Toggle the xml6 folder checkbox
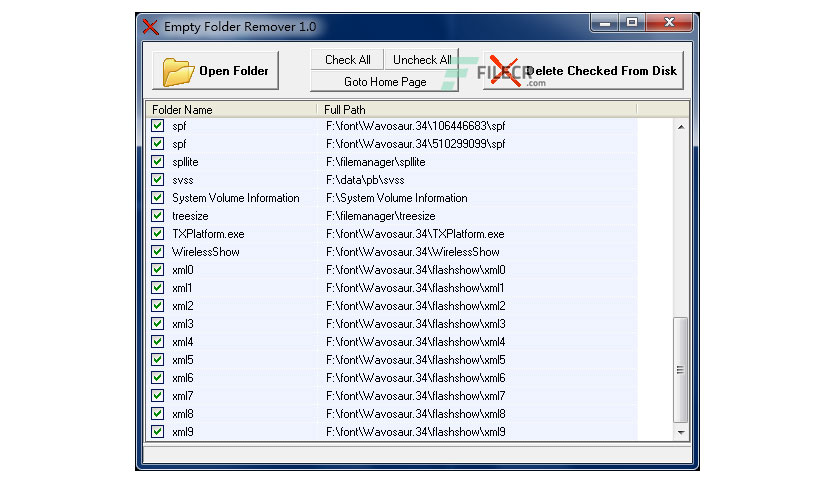 click(x=157, y=378)
